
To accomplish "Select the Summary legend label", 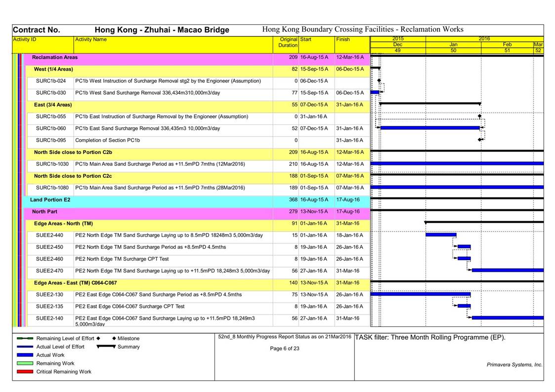I will pos(128,347).
